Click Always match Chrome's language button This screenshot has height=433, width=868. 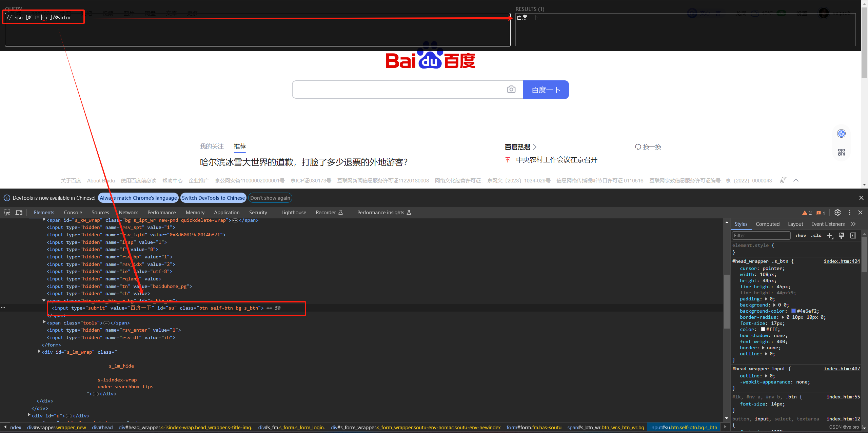pos(138,198)
